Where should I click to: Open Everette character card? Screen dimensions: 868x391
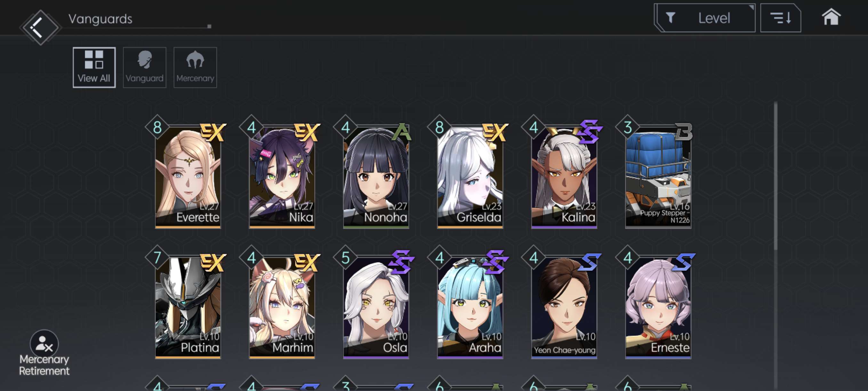tap(188, 176)
